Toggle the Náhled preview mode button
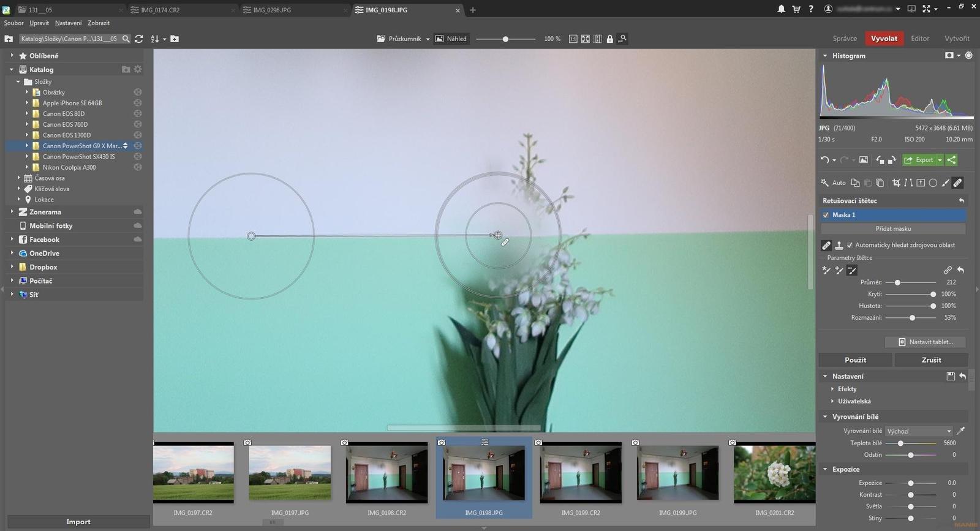Viewport: 980px width, 531px height. [451, 39]
